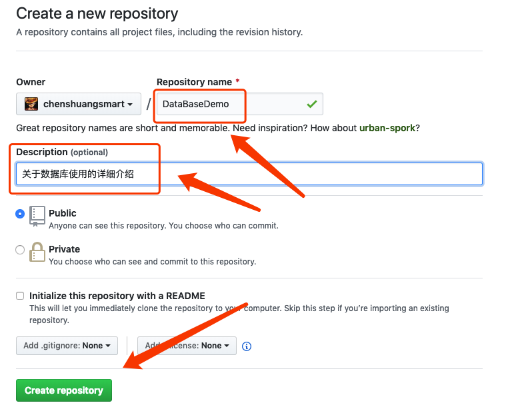Focus the Repository name field with DataBaseDemo

pos(240,104)
